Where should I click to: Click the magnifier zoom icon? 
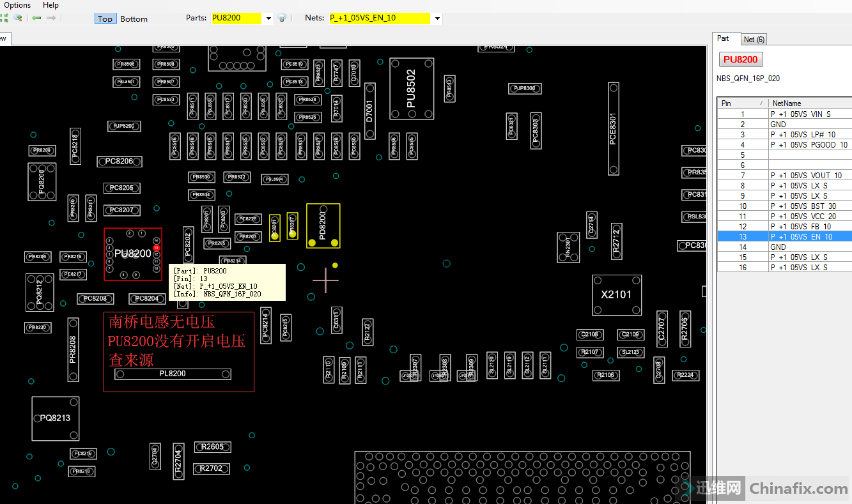[19, 18]
